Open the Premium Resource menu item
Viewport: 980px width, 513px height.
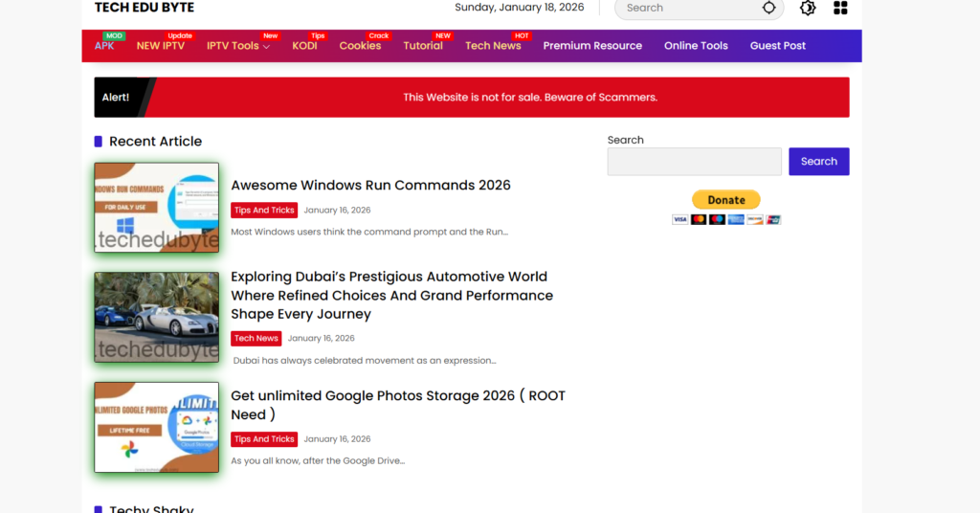(592, 46)
